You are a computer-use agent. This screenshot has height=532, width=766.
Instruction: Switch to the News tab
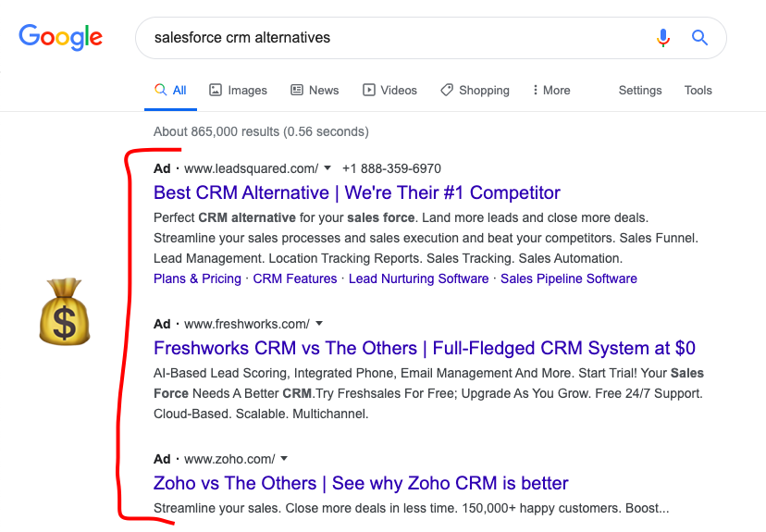click(315, 91)
